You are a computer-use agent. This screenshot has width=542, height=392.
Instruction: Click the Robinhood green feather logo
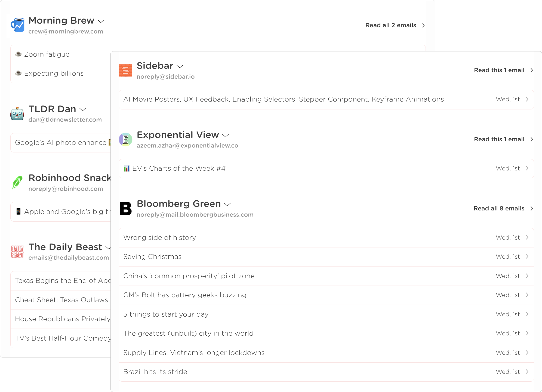17,182
